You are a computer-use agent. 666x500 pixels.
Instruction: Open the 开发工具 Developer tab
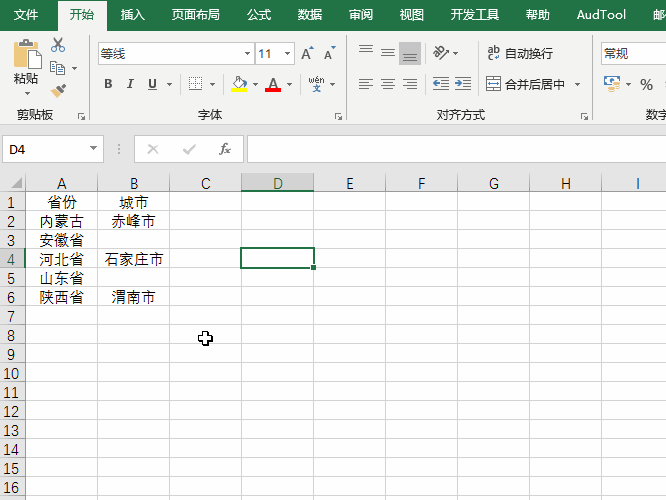tap(474, 15)
